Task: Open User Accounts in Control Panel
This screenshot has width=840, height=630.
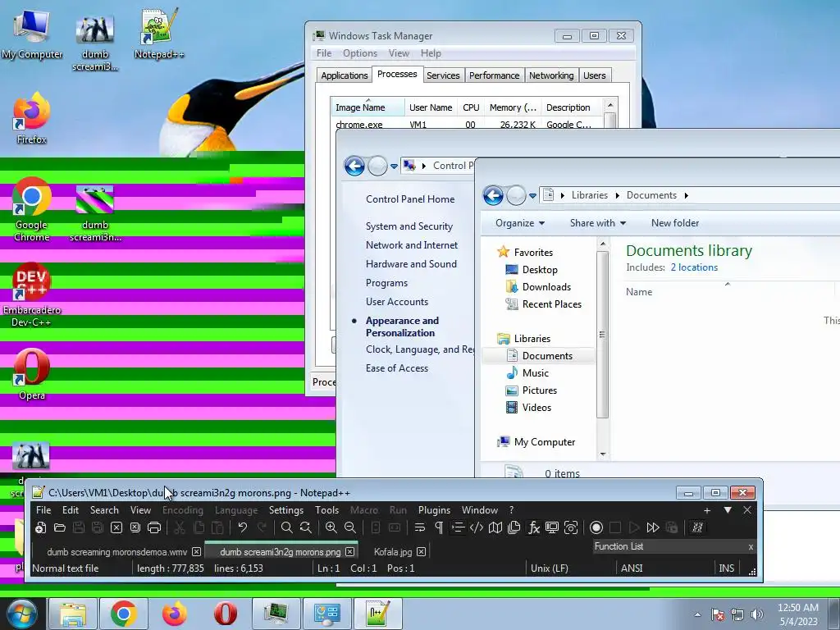Action: click(396, 302)
